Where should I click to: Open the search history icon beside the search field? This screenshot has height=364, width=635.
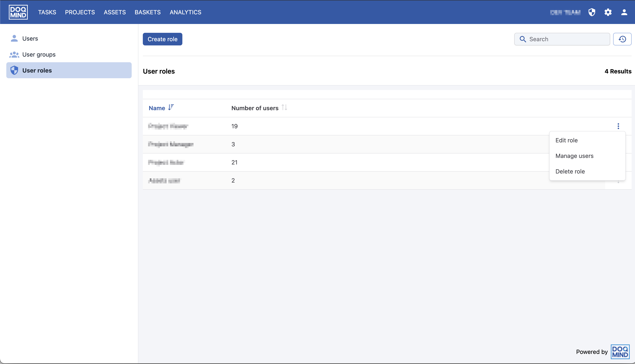[622, 39]
